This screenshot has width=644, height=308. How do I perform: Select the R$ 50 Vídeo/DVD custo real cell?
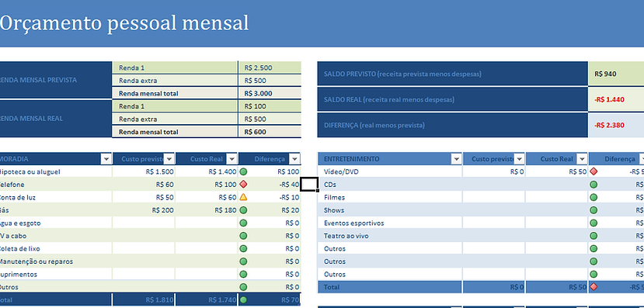coord(556,171)
